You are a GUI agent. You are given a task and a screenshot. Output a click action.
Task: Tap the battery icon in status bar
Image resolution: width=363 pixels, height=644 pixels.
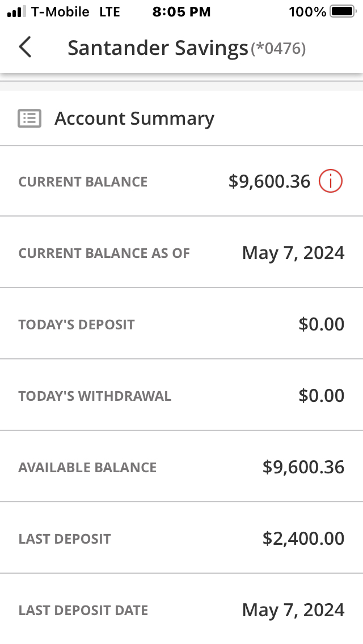(342, 11)
